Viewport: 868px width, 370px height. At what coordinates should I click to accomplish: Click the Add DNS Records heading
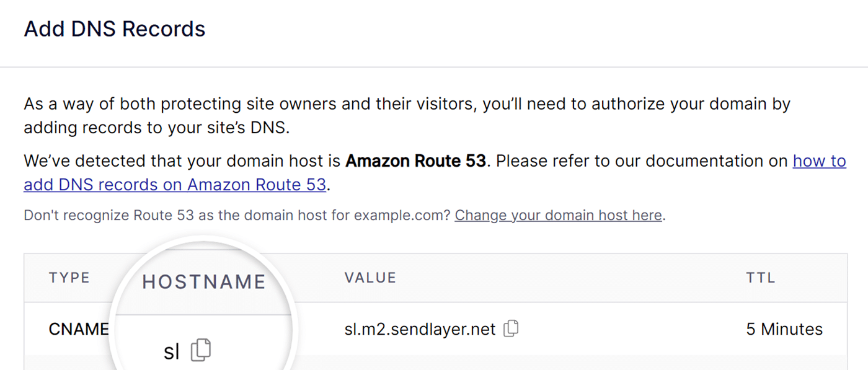(114, 29)
